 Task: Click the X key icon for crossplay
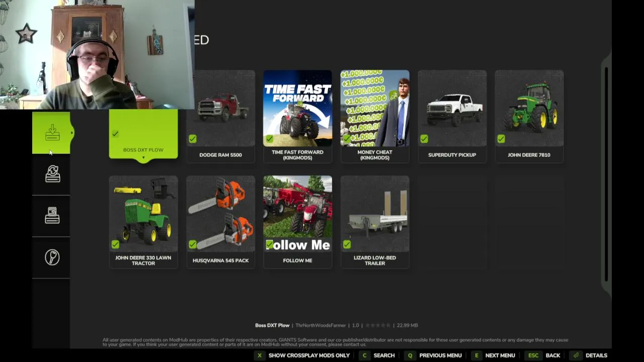(x=260, y=355)
